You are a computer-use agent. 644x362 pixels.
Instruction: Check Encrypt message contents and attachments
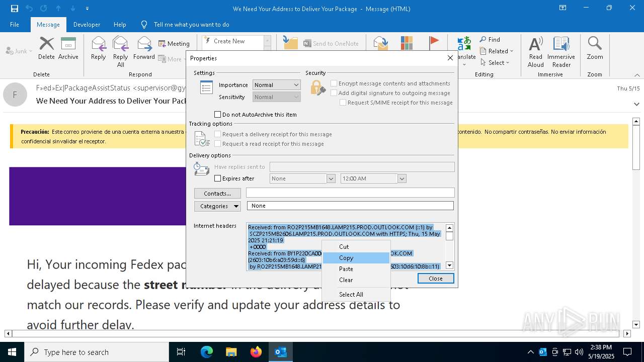pos(334,83)
